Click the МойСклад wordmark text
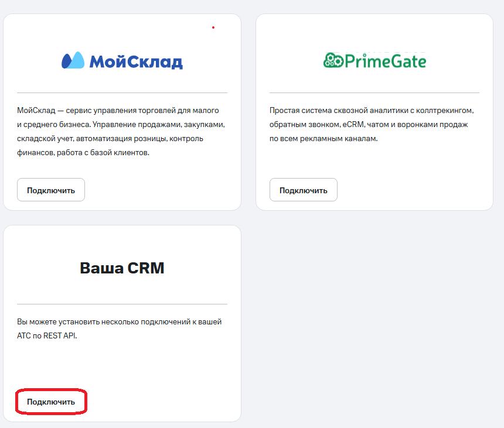The width and height of the screenshot is (504, 428). click(x=135, y=61)
